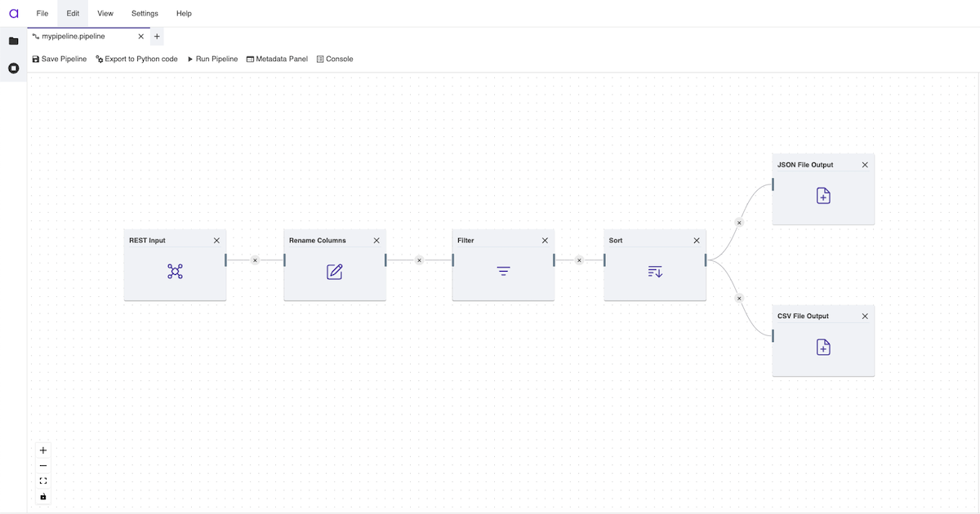Close the mypipeline.pipeline tab
Viewport: 980px width, 514px height.
tap(140, 37)
